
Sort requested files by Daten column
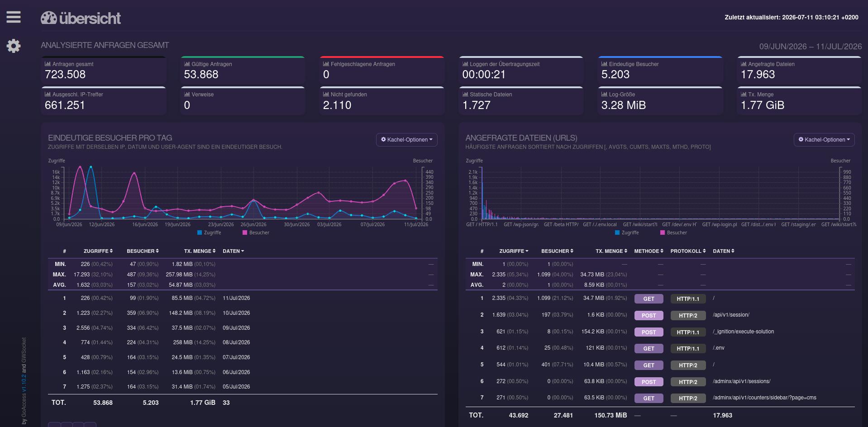coord(723,251)
